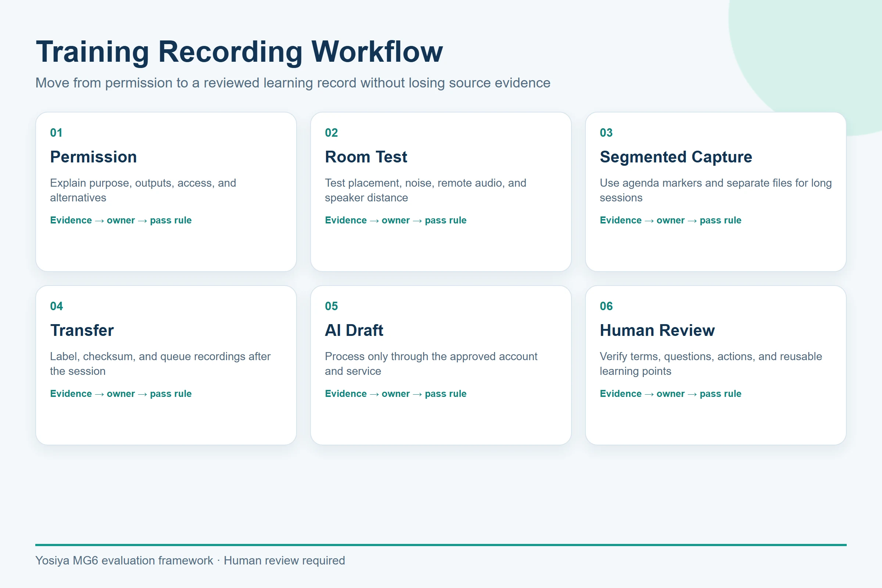
Task: Click 'Verify terms, questions, actions' description
Action: coord(711,363)
